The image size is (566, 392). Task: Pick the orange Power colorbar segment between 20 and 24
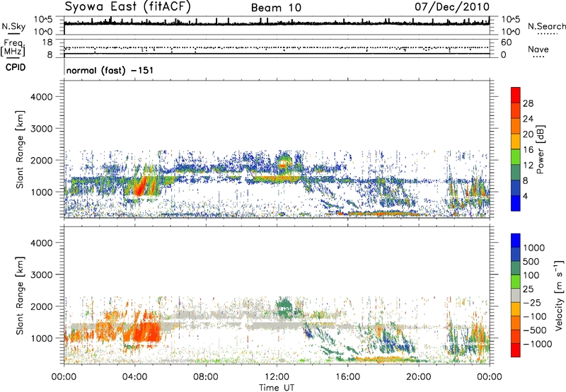click(x=516, y=126)
